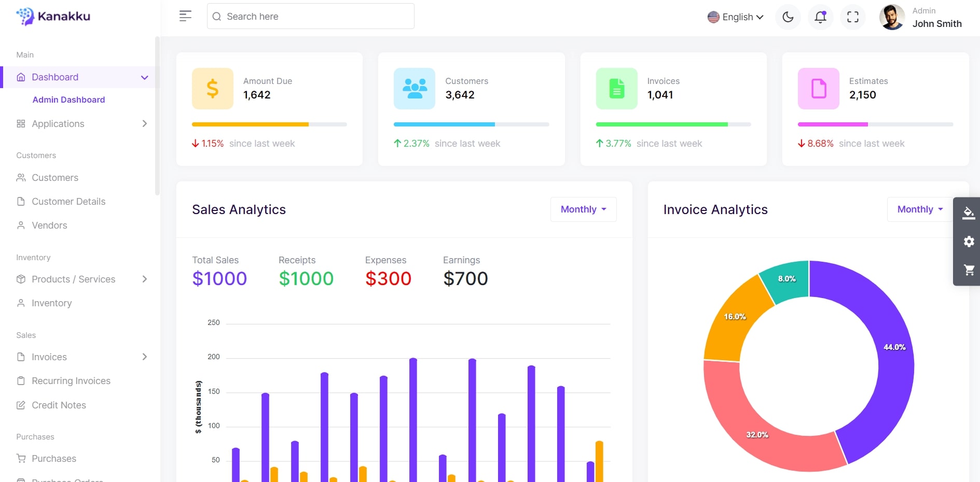Click the dollar icon on Amount Due card

coord(212,88)
